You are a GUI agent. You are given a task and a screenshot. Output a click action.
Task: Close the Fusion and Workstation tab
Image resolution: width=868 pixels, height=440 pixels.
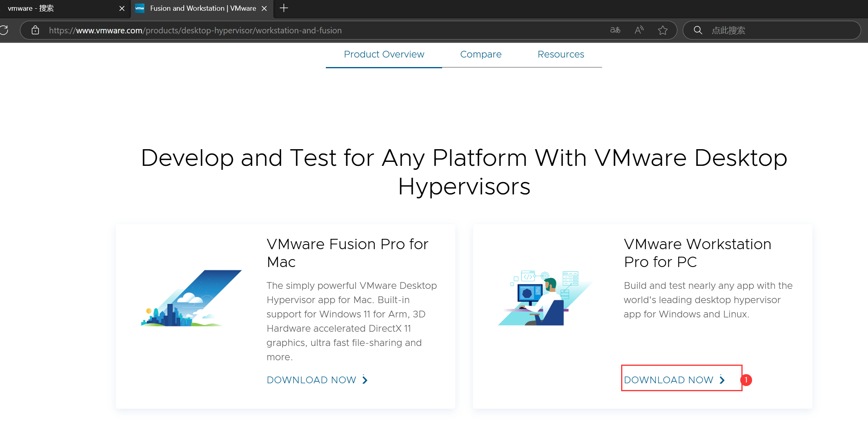click(x=265, y=8)
